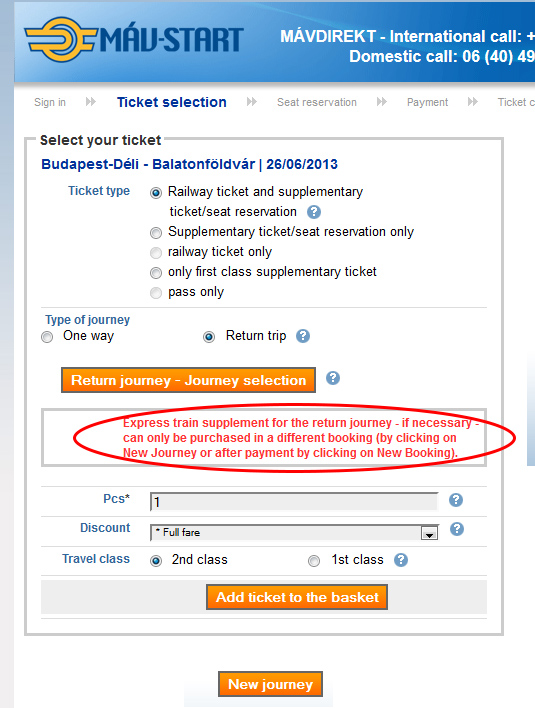Click help icon beside Discount dropdown
The height and width of the screenshot is (708, 535).
[x=457, y=529]
